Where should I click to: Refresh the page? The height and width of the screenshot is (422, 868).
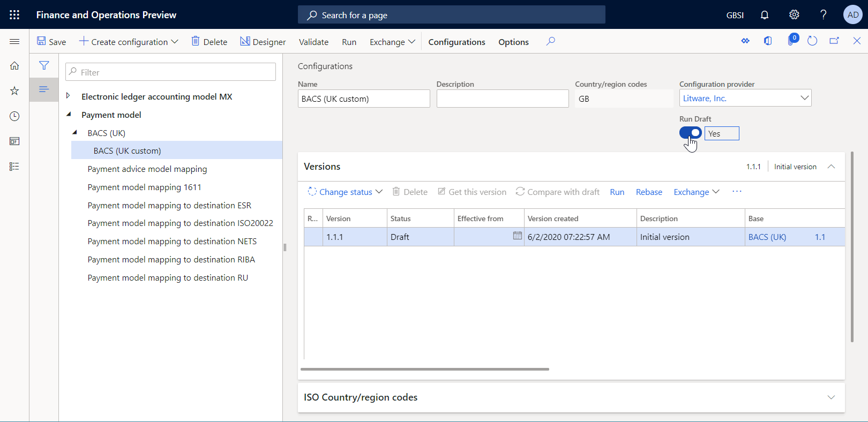812,41
